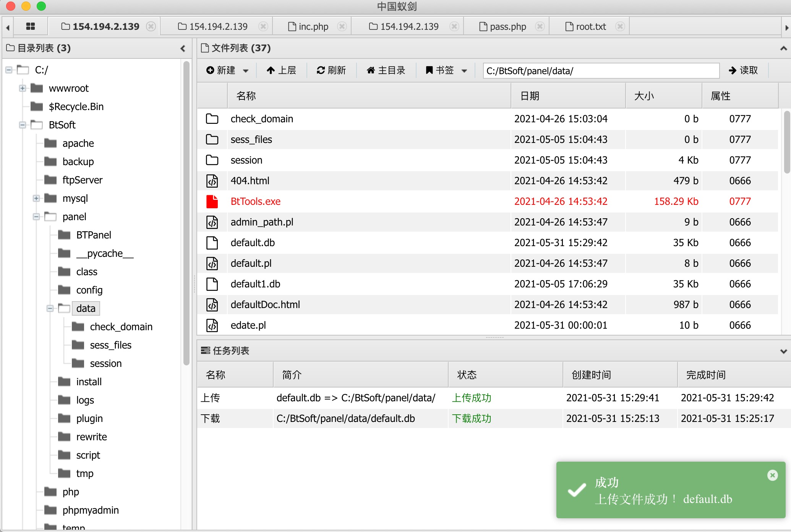Sort files by 日期 column header
The image size is (791, 532).
[x=568, y=96]
